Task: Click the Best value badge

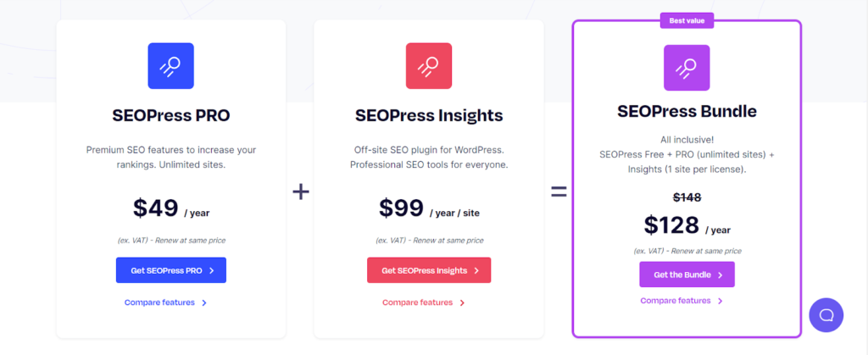Action: point(687,21)
